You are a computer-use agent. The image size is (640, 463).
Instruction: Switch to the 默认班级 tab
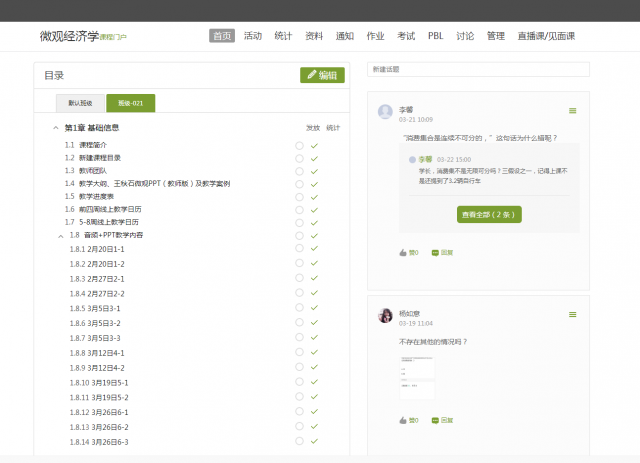coord(81,103)
